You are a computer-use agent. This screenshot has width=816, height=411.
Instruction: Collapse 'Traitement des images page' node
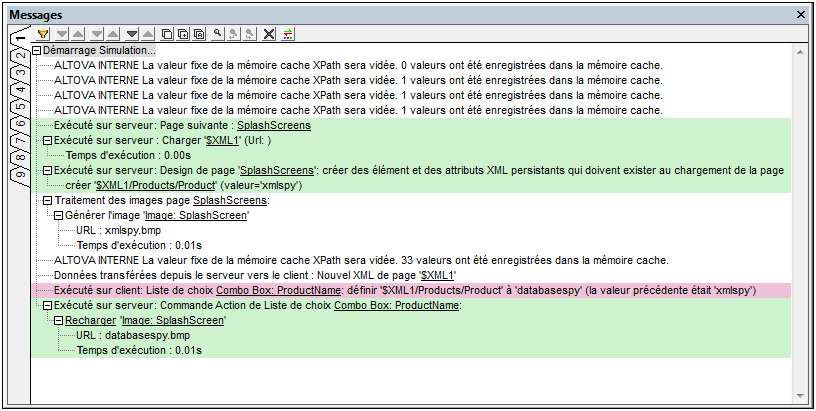click(47, 201)
